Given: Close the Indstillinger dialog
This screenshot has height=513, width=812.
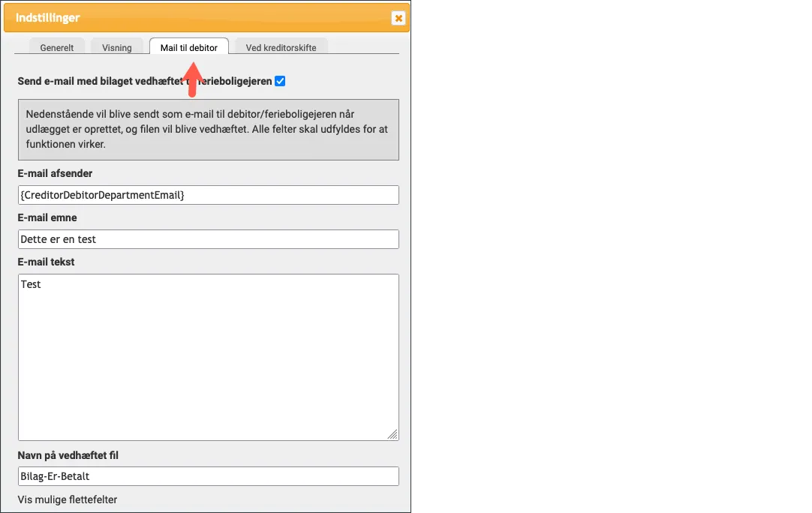Looking at the screenshot, I should pos(398,18).
